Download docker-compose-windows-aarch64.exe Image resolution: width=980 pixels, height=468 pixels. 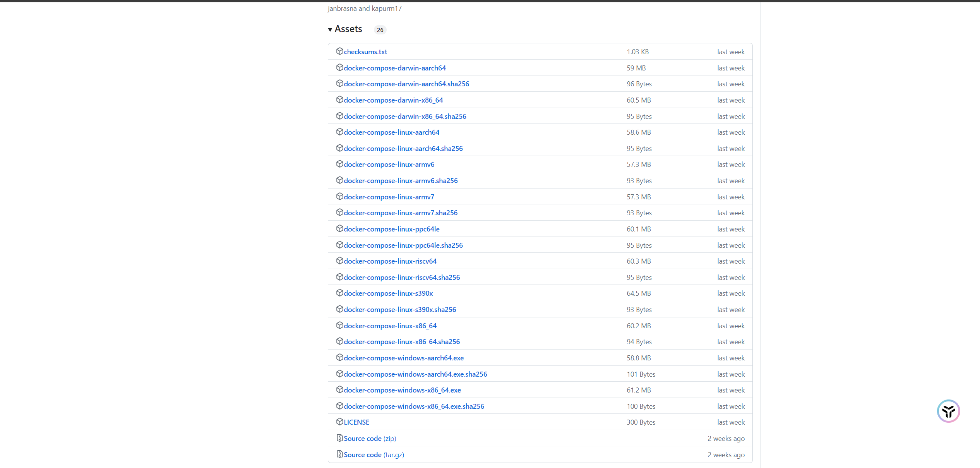tap(404, 358)
